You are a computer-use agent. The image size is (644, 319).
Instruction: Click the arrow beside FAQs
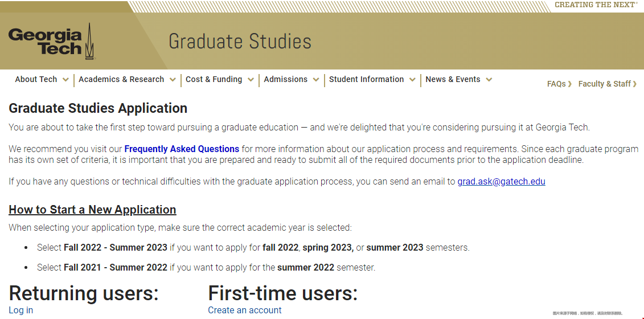point(569,84)
